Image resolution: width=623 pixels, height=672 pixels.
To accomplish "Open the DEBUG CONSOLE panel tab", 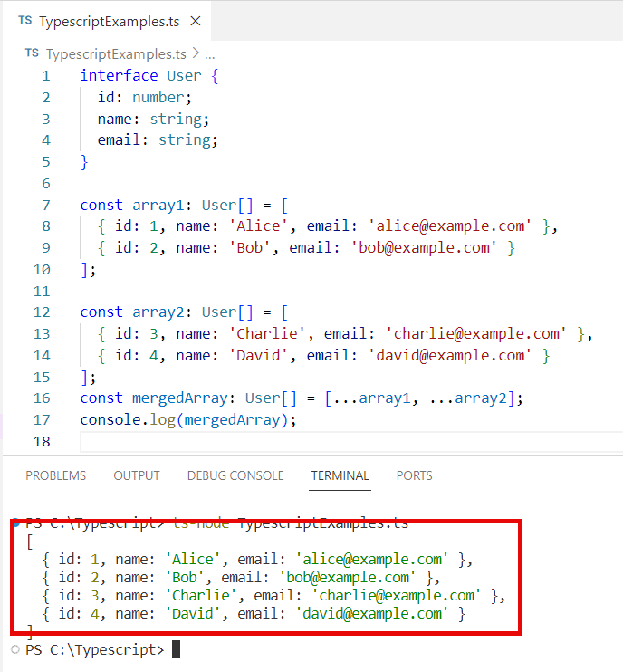I will (x=235, y=475).
